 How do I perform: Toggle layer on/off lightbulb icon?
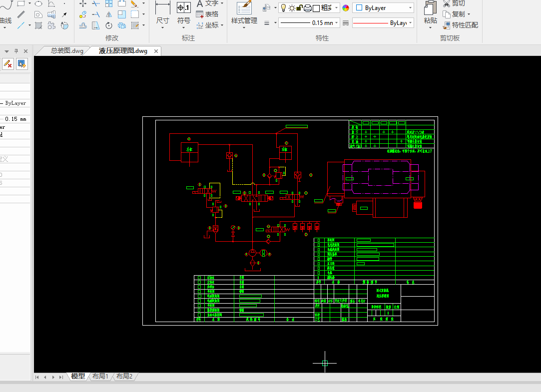pyautogui.click(x=283, y=8)
